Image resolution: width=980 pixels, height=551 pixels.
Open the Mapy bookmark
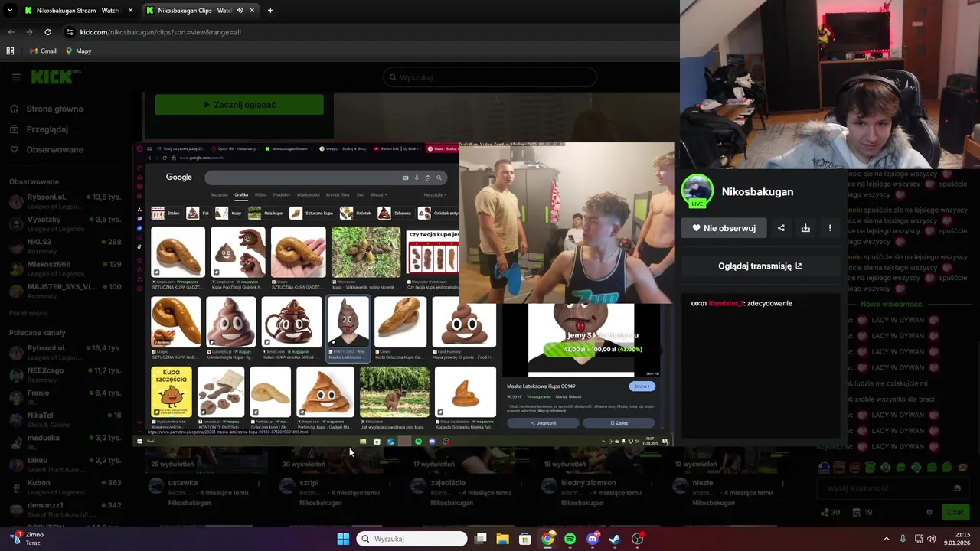pos(78,51)
